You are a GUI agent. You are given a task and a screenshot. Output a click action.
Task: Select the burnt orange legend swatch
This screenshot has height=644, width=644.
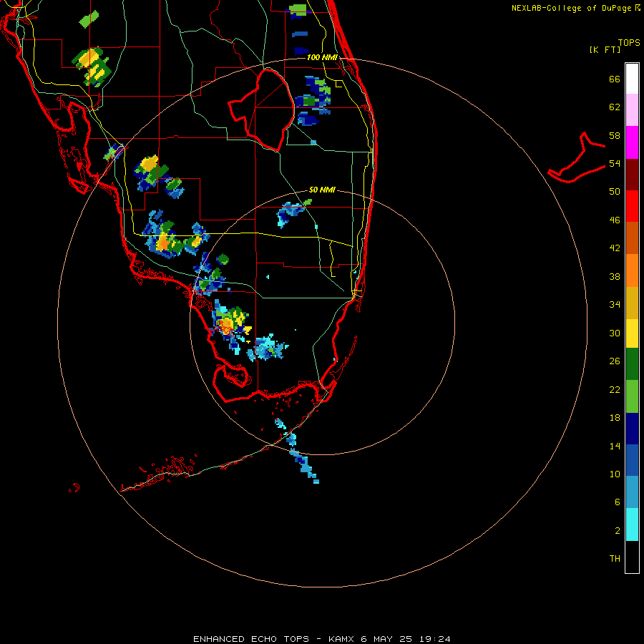[x=632, y=238]
